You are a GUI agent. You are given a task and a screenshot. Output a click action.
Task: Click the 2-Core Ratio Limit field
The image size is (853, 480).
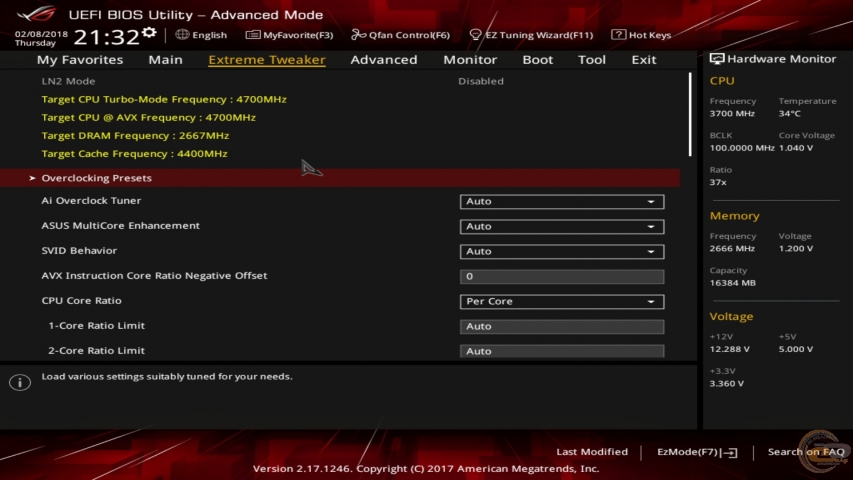click(561, 351)
